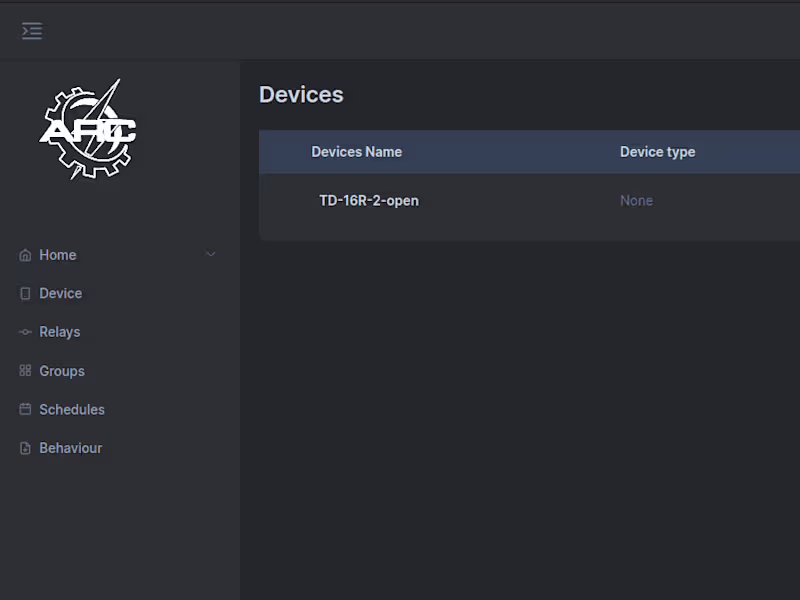Image resolution: width=800 pixels, height=600 pixels.
Task: Click the Device phone icon
Action: pyautogui.click(x=25, y=294)
